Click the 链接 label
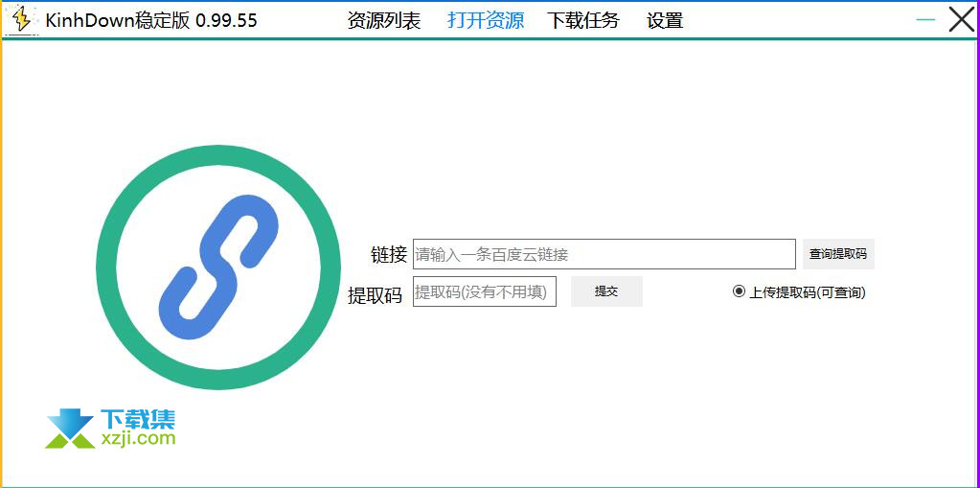This screenshot has width=980, height=488. pos(389,255)
